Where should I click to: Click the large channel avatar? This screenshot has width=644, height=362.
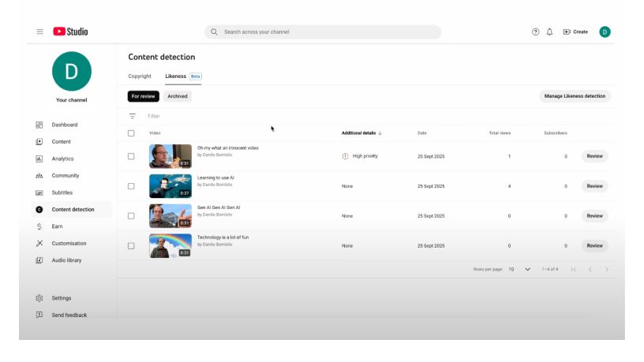[72, 72]
